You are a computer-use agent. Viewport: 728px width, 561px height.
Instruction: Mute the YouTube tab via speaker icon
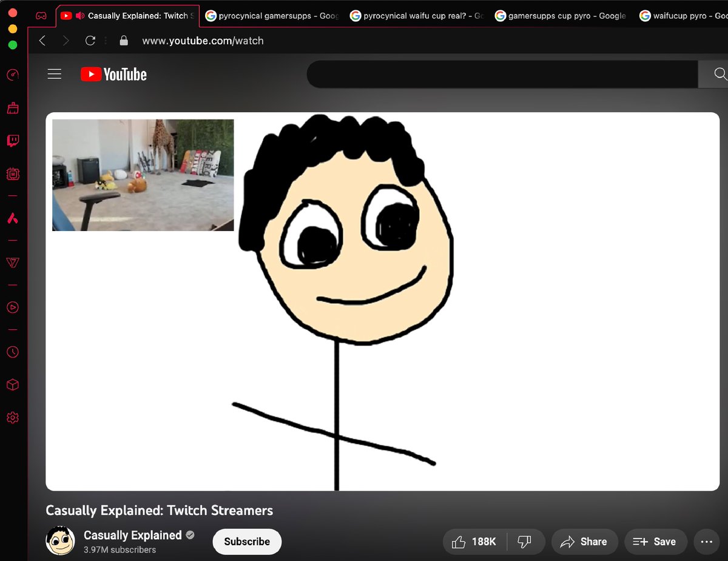click(79, 16)
